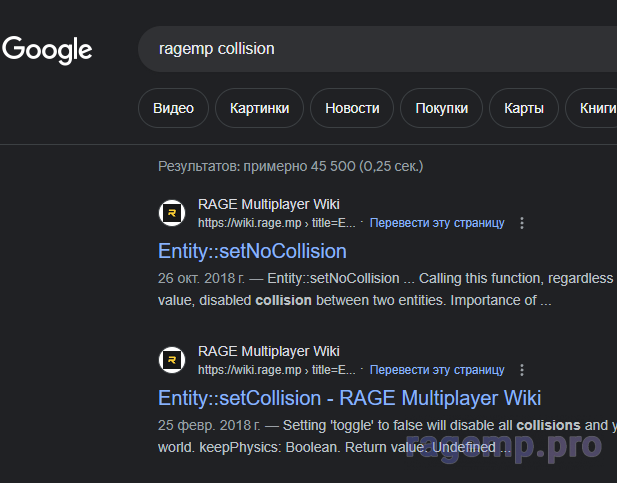Click the Google logo

coord(47,50)
